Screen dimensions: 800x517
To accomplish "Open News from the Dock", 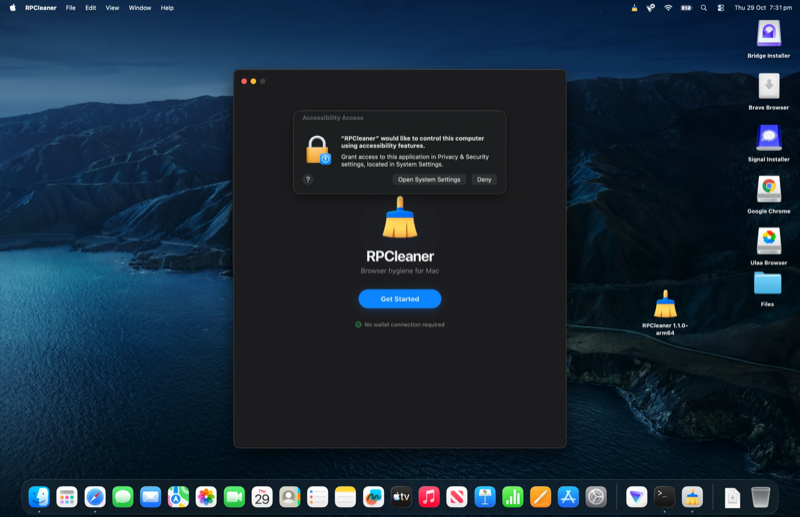I will tap(457, 497).
